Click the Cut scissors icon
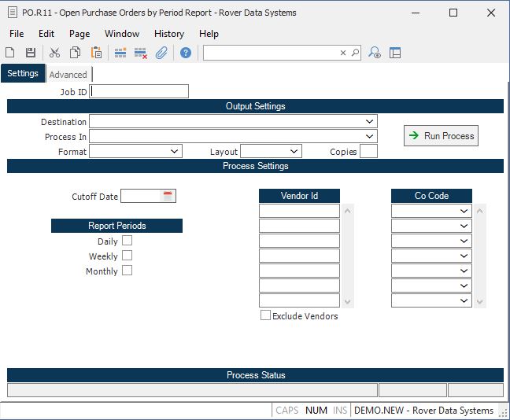 click(x=54, y=53)
